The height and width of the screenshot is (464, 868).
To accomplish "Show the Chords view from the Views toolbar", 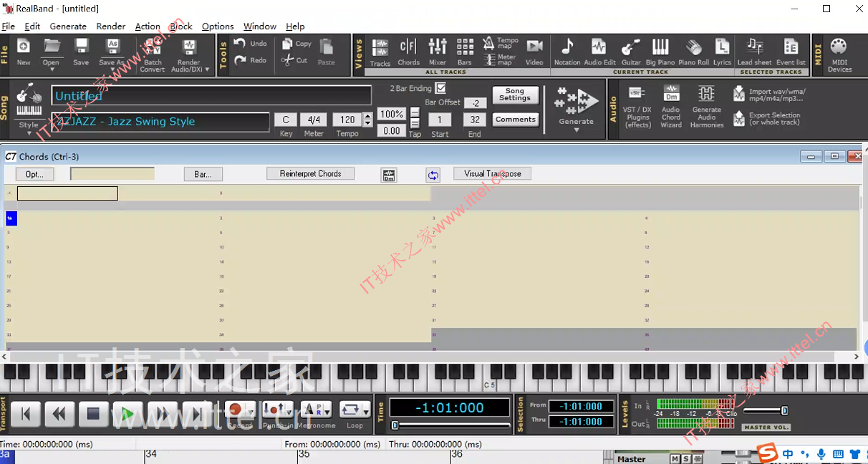I will 408,52.
